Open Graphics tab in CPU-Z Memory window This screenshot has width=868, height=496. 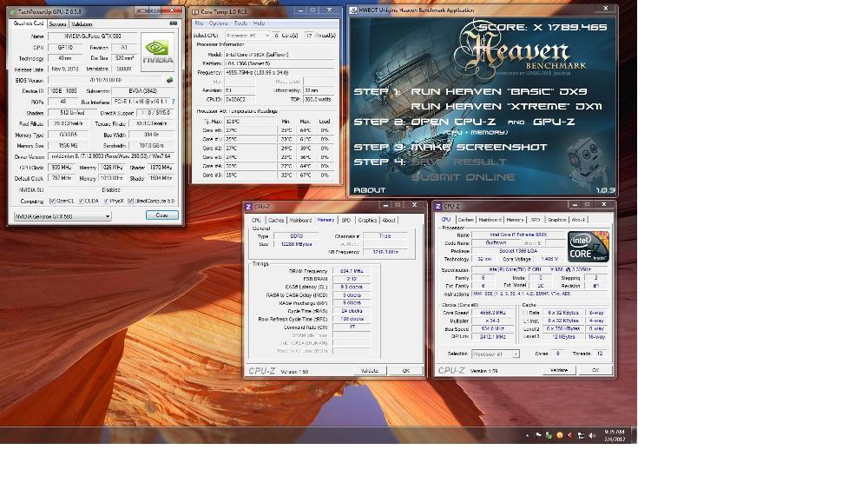click(x=367, y=220)
